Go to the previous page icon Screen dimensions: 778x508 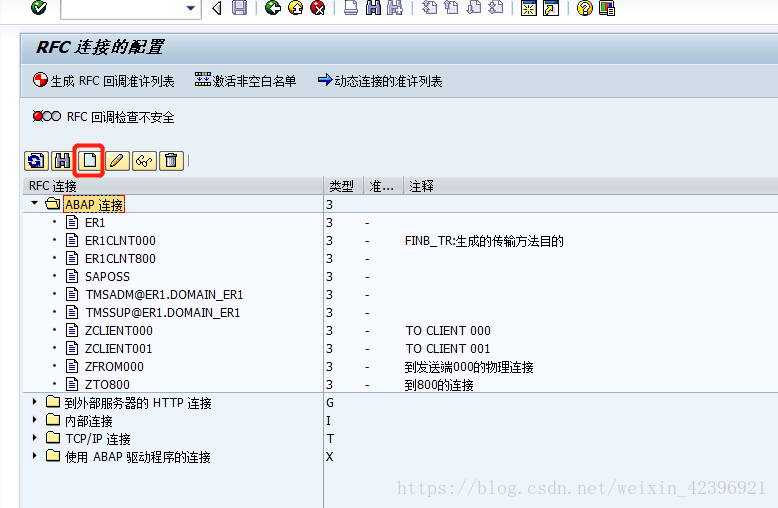pyautogui.click(x=452, y=7)
